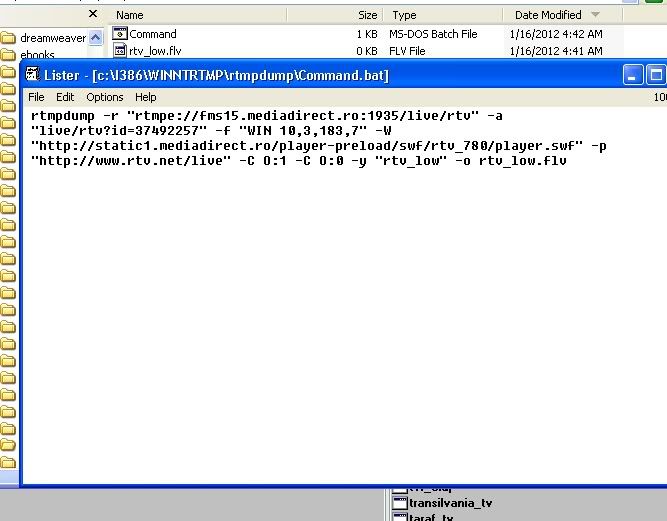Minimize the Lister window
Image resolution: width=667 pixels, height=521 pixels.
tap(632, 75)
